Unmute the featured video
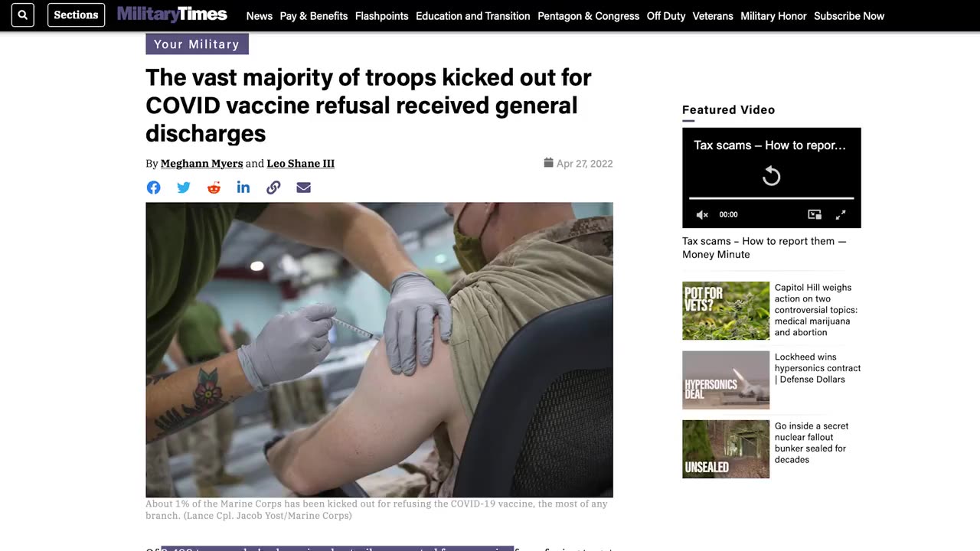 coord(702,215)
